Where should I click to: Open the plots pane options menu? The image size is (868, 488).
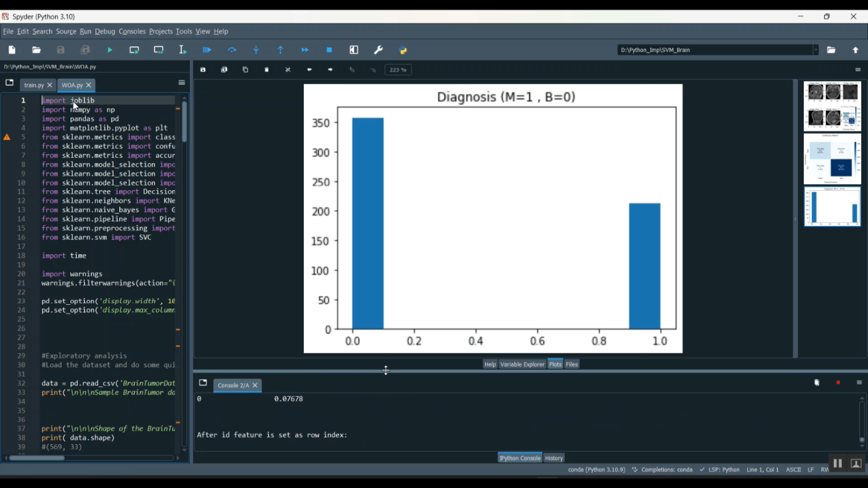click(858, 70)
